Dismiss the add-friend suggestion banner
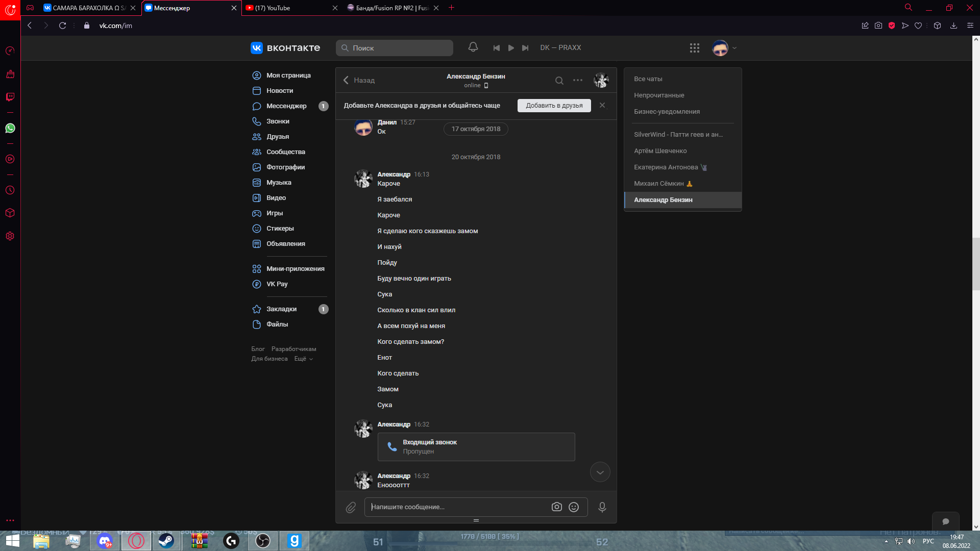 click(x=602, y=105)
